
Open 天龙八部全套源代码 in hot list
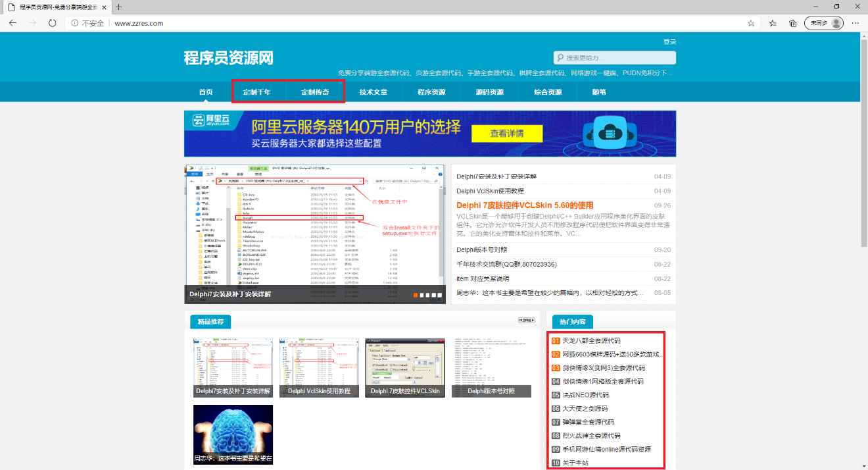591,341
